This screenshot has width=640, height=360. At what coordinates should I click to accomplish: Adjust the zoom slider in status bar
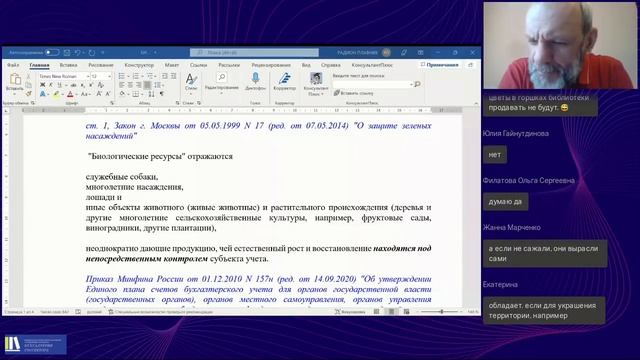(x=441, y=312)
